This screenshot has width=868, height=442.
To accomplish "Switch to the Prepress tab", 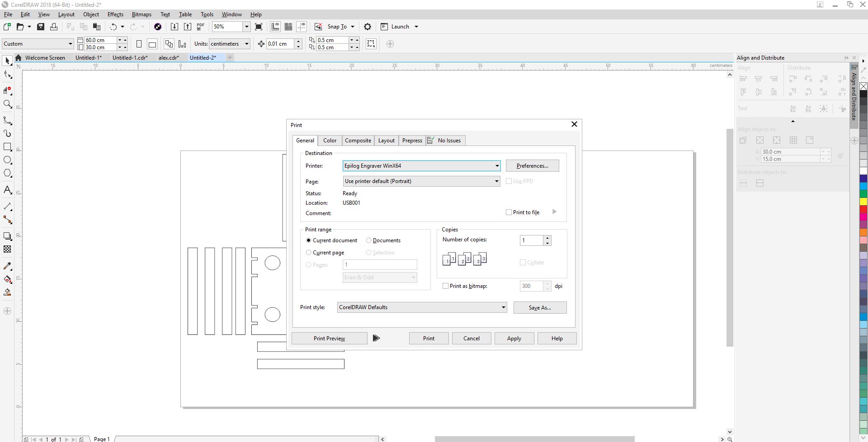I will point(412,141).
